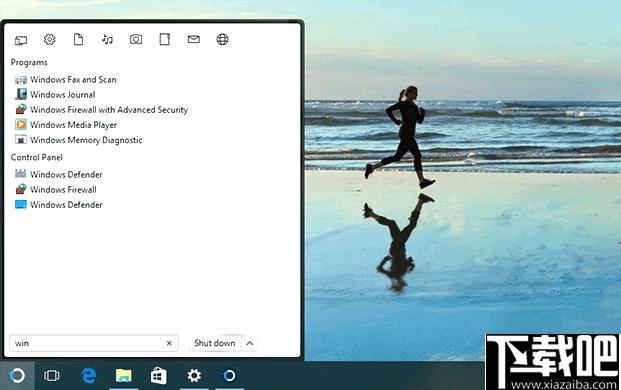Open the settings gear in menu top row
Screen dimensions: 621x390
[50, 39]
